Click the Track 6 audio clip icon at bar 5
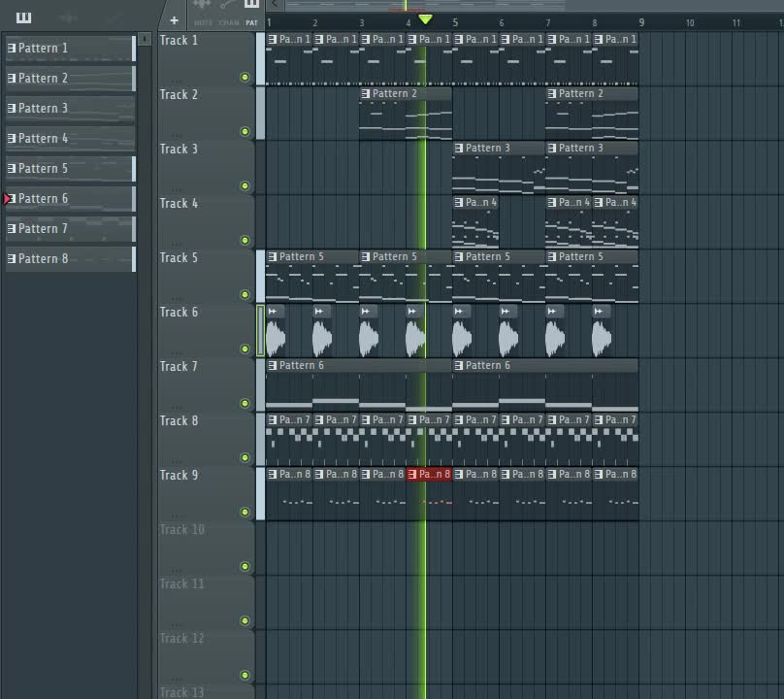This screenshot has width=784, height=699. click(x=459, y=312)
